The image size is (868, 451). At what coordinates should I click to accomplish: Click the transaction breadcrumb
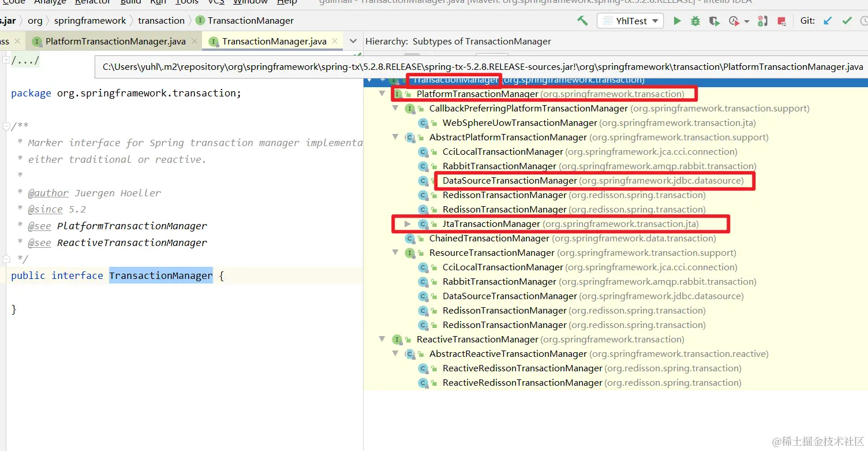click(162, 21)
